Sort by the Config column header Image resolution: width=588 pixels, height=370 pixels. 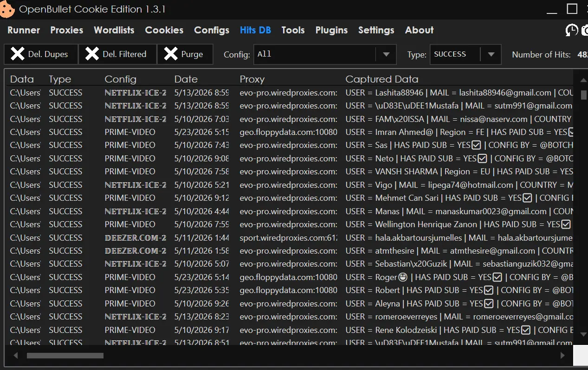(x=121, y=79)
